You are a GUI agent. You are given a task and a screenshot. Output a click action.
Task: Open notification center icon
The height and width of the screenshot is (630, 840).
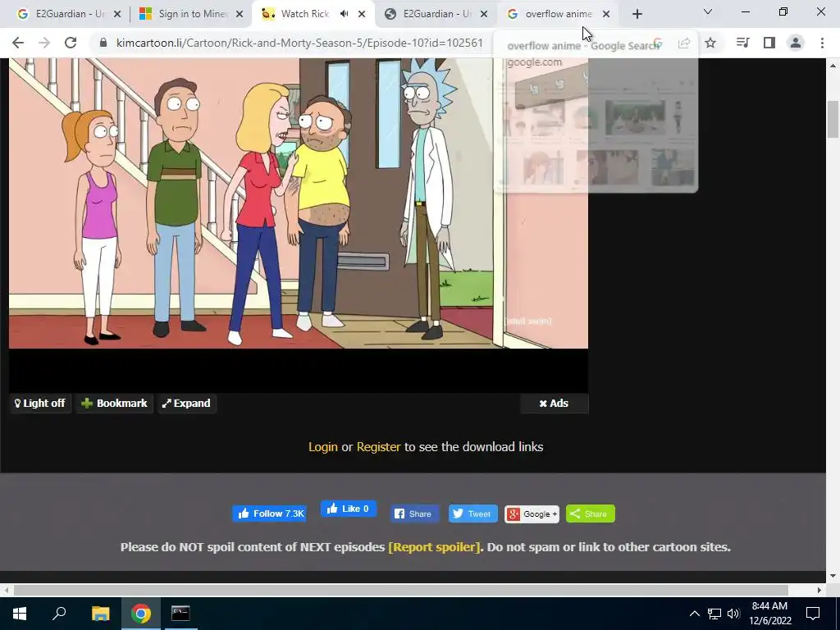(x=813, y=614)
